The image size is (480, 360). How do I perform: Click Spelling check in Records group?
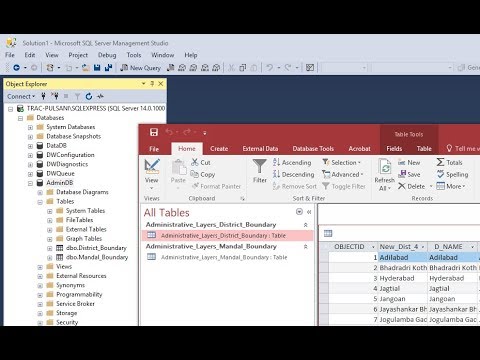pos(452,174)
